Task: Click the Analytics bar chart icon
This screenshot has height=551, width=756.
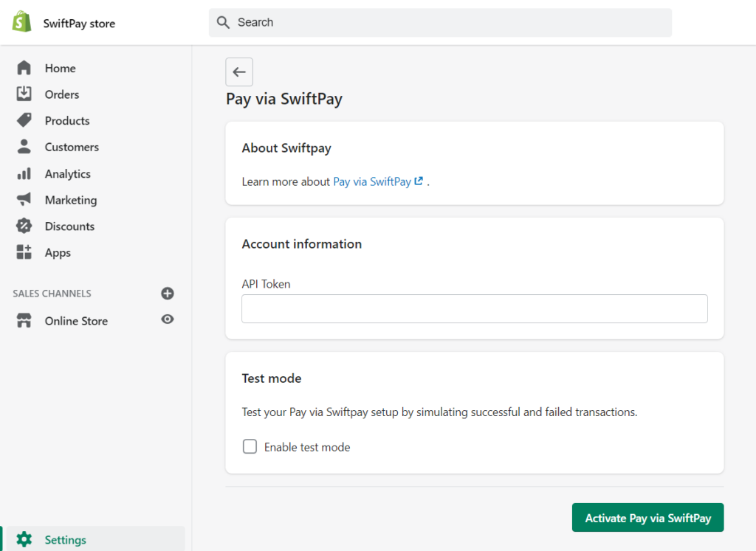Action: pyautogui.click(x=24, y=173)
